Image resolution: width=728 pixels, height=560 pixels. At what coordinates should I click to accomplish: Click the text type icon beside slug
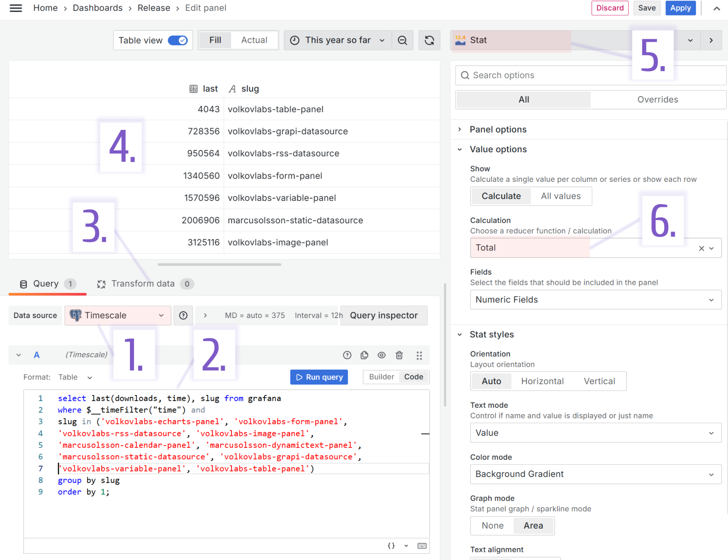[x=232, y=89]
